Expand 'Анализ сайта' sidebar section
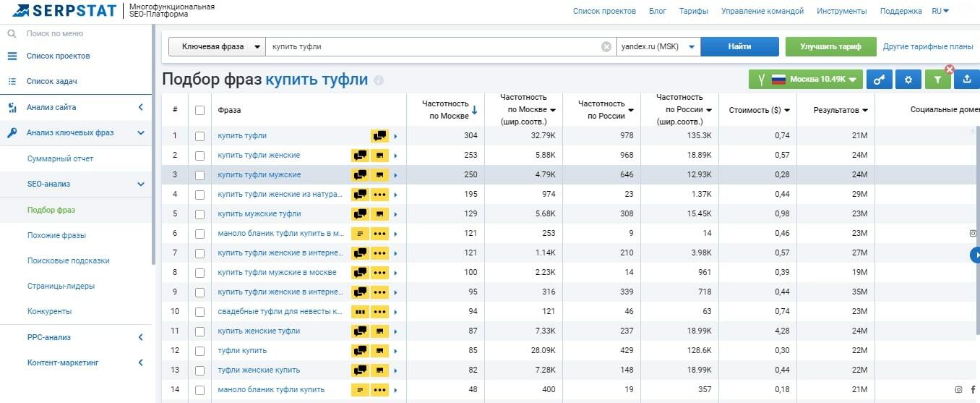This screenshot has height=403, width=980. tap(141, 107)
